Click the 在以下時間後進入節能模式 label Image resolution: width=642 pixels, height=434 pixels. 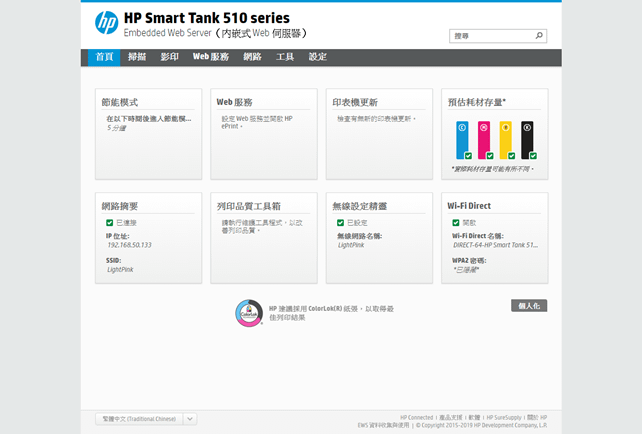point(149,119)
